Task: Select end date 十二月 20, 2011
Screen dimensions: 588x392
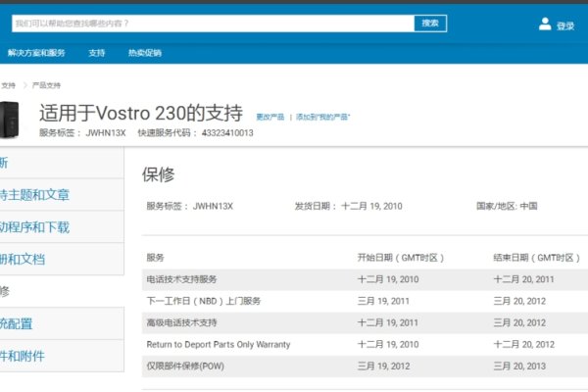Action: click(x=523, y=279)
